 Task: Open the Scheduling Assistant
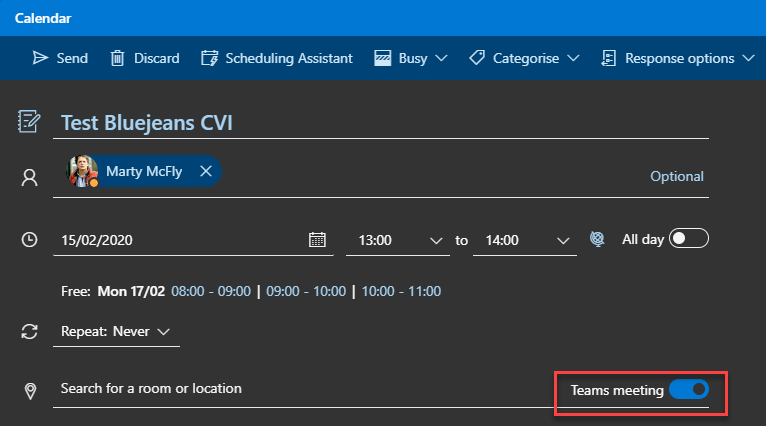tap(277, 58)
